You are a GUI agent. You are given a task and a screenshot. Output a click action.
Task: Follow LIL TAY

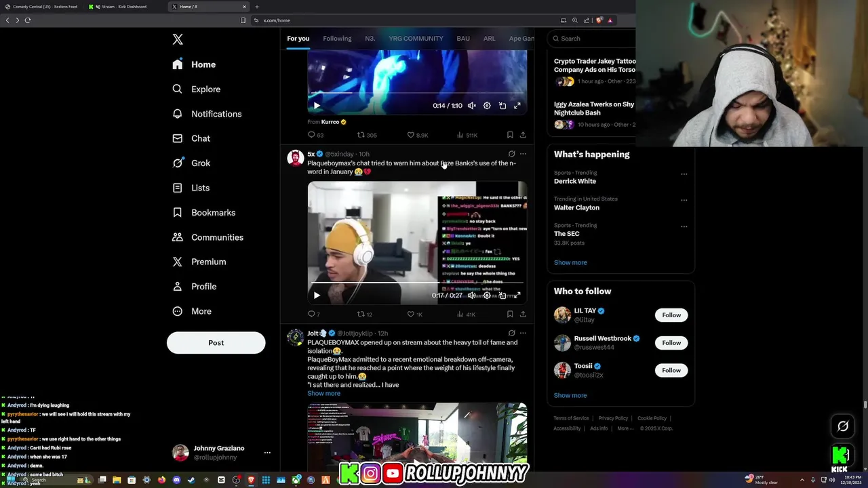671,315
